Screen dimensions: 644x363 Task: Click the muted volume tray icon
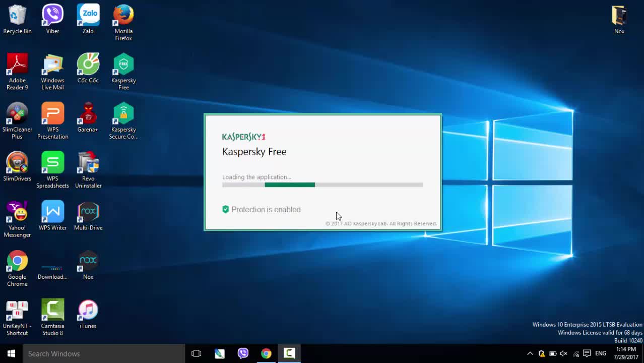(564, 353)
